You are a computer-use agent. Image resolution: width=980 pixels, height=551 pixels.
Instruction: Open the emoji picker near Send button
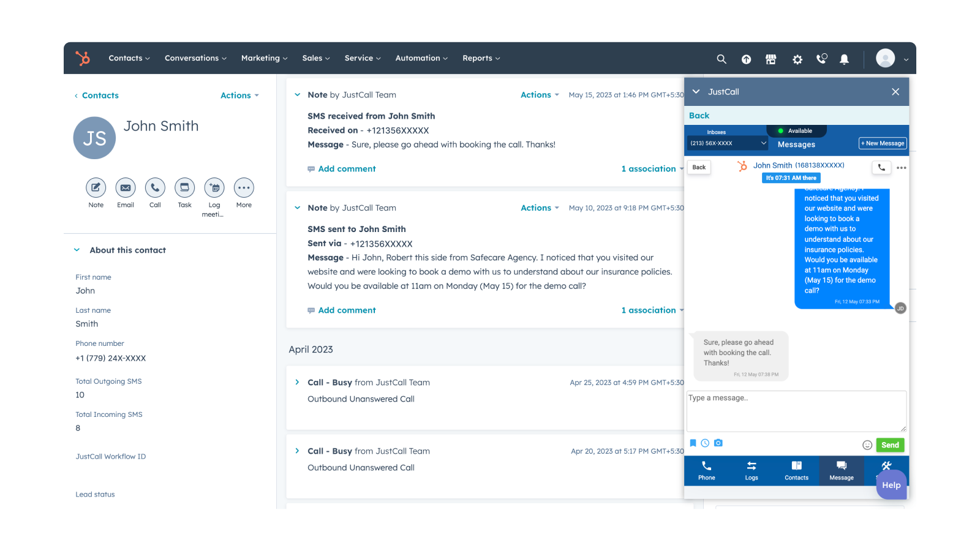click(x=867, y=445)
